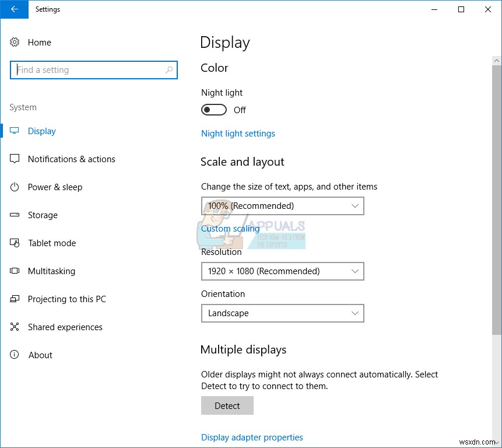
Task: Open About page label
Action: [40, 355]
